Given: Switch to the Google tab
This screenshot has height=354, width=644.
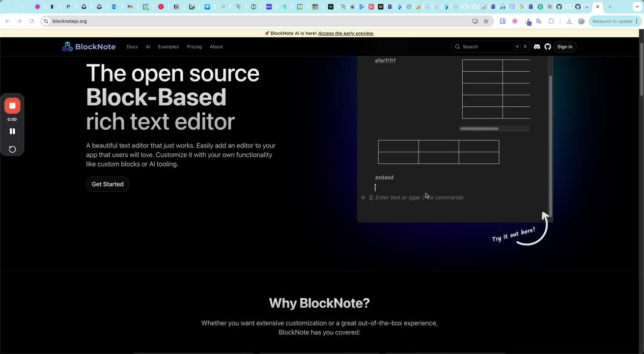Looking at the screenshot, I should tap(521, 7).
